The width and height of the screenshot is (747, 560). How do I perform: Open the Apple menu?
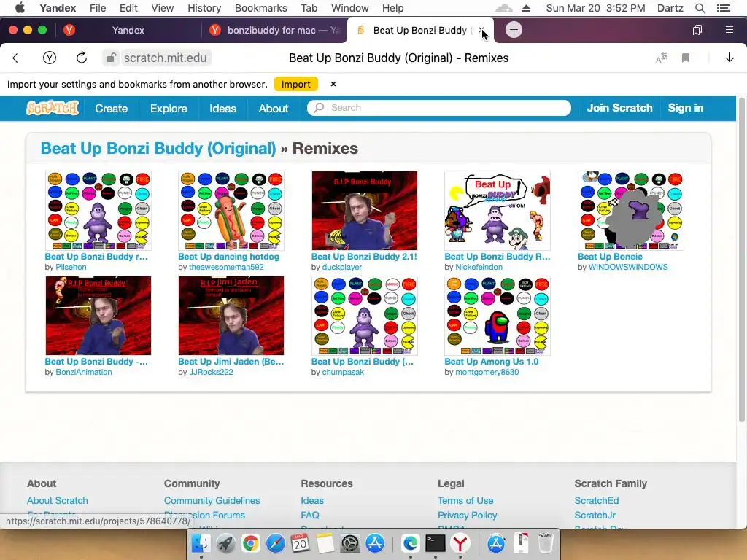coord(20,8)
